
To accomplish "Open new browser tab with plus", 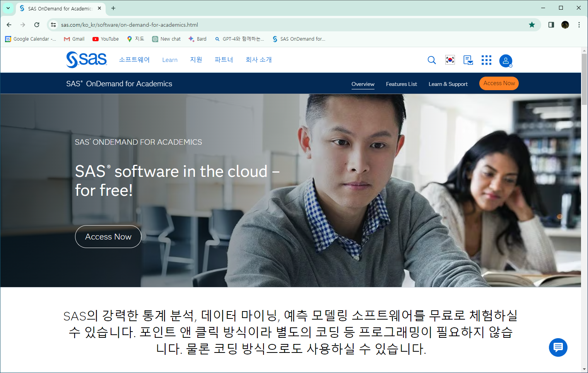I will point(113,8).
